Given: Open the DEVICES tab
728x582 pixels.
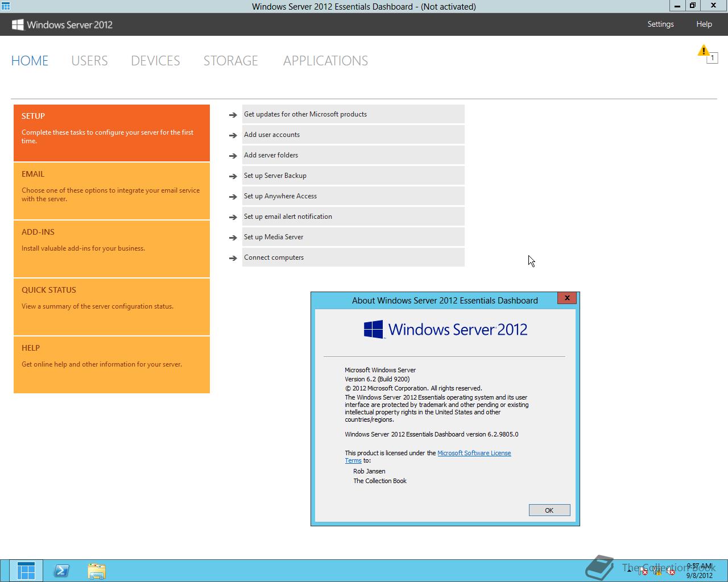Looking at the screenshot, I should 155,61.
